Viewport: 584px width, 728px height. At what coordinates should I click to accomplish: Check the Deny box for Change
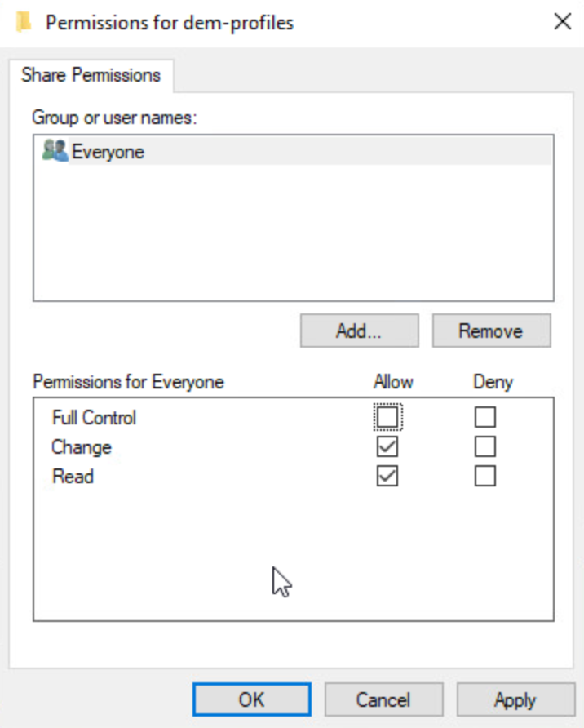[x=485, y=447]
